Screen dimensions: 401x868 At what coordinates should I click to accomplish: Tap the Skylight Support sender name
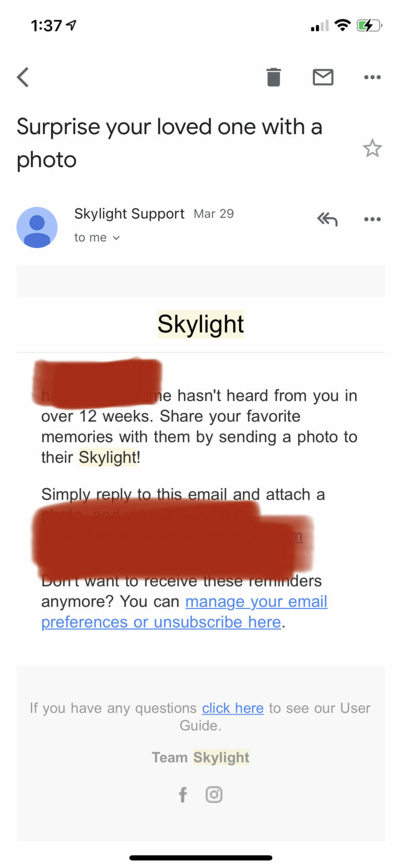(129, 214)
